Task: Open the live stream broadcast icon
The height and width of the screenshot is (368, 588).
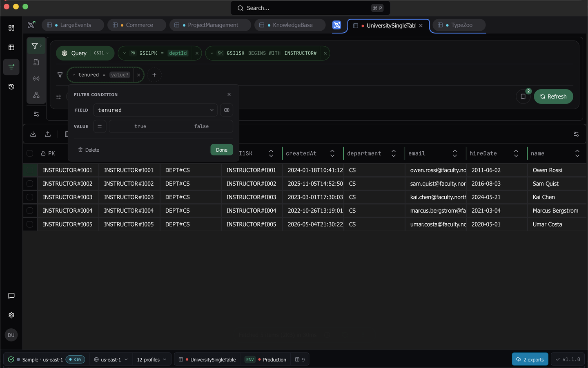Action: point(36,79)
